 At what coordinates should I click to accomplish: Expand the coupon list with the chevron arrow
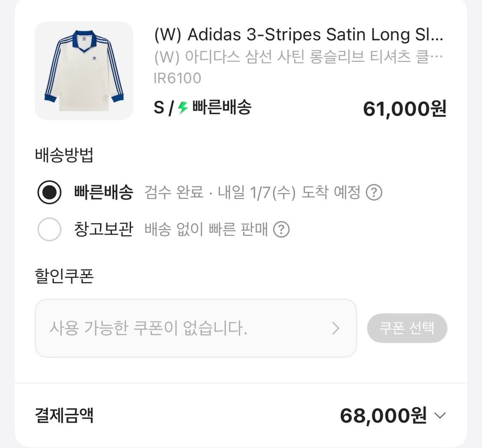click(x=336, y=328)
